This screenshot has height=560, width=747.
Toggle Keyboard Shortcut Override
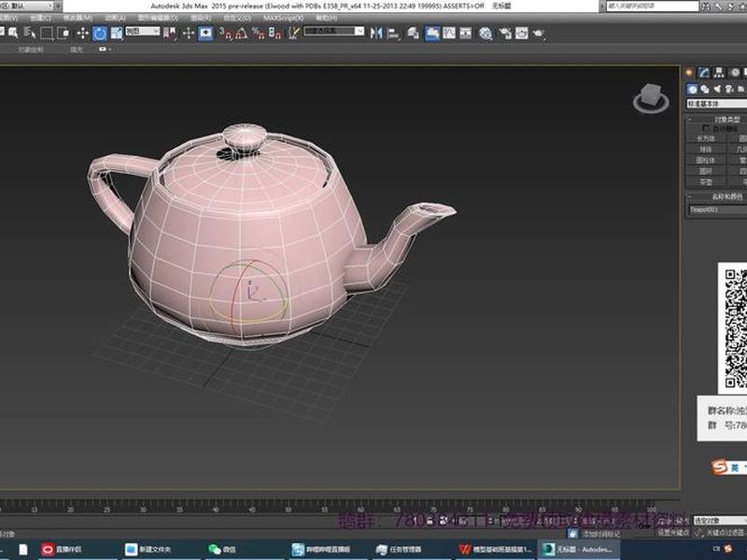tap(205, 33)
